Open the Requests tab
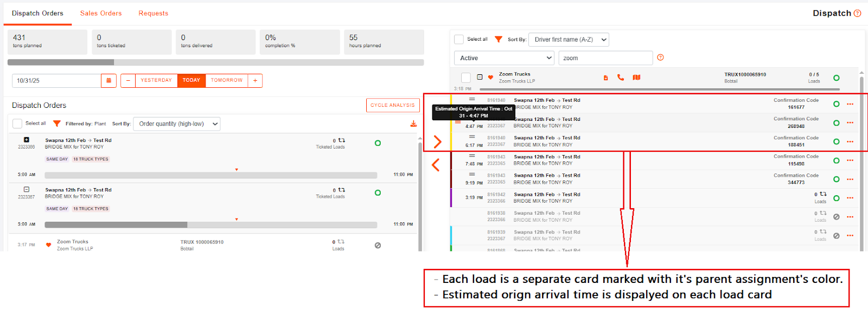Screen dimensions: 868x316 tap(153, 14)
